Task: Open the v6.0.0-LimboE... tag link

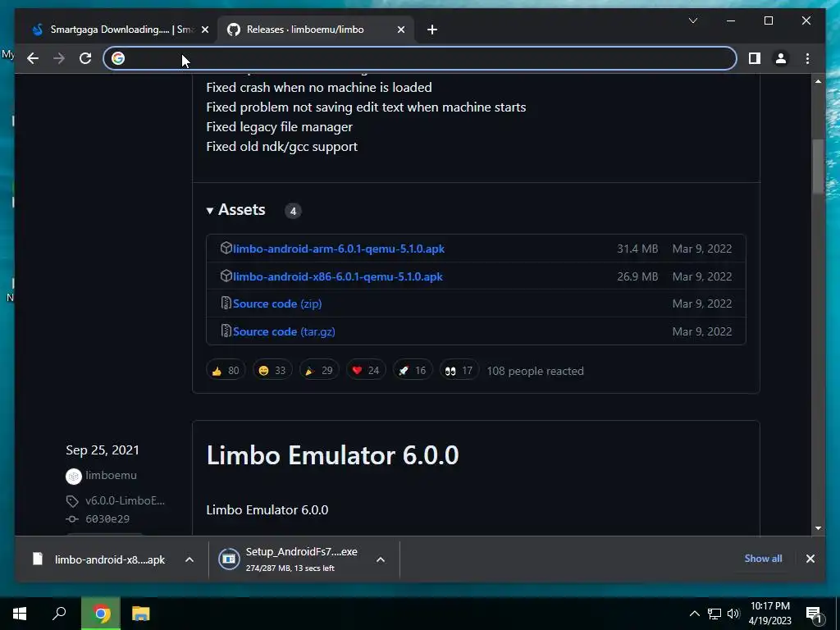Action: tap(125, 501)
